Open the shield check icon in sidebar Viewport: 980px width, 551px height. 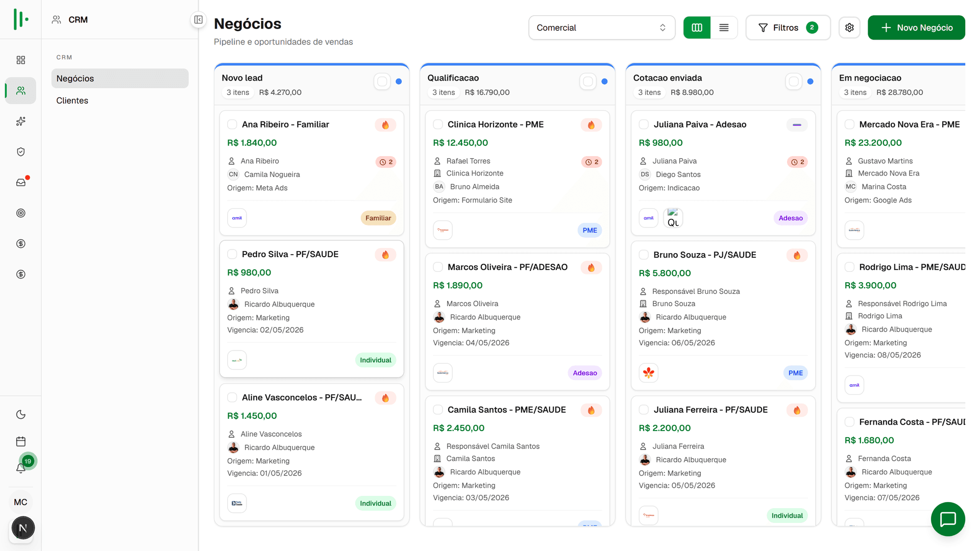(x=20, y=152)
